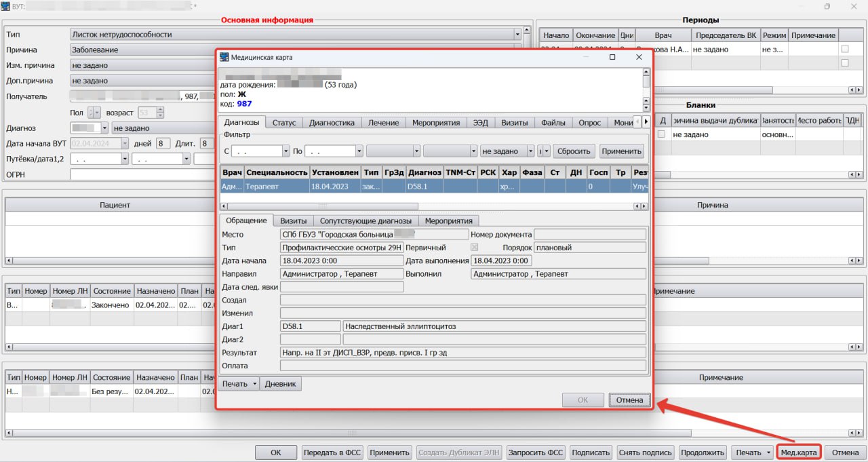Tick the checkbox in second Периоды row
This screenshot has width=868, height=462.
[844, 63]
